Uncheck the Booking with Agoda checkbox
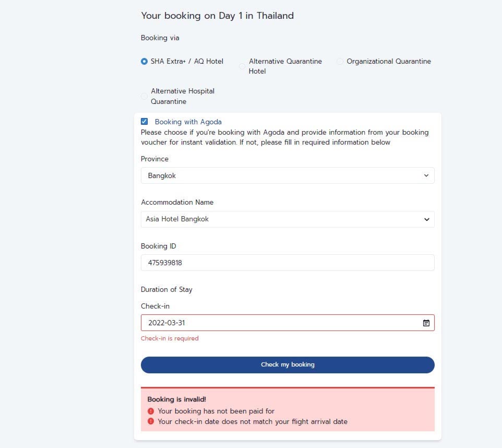Image resolution: width=502 pixels, height=448 pixels. pyautogui.click(x=145, y=122)
